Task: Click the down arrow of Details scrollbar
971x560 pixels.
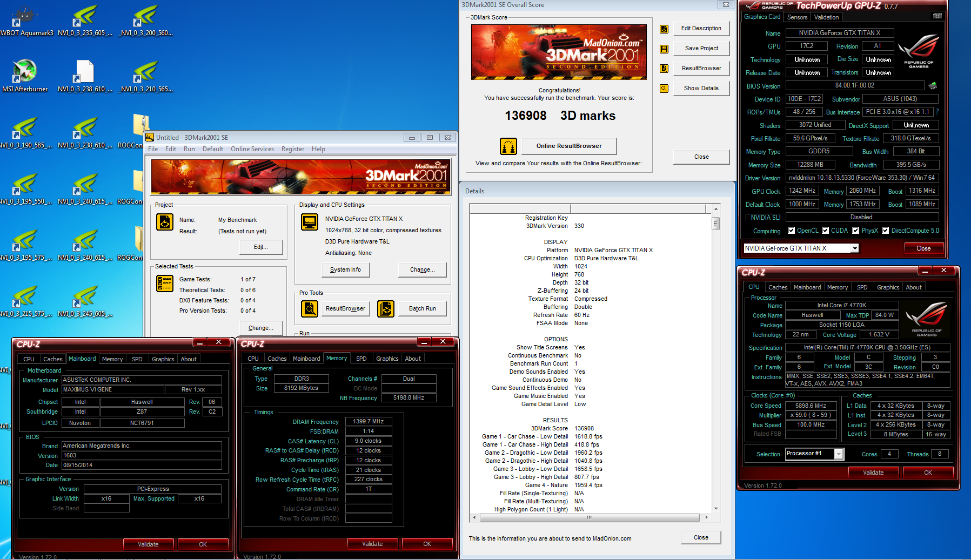Action: tap(716, 508)
